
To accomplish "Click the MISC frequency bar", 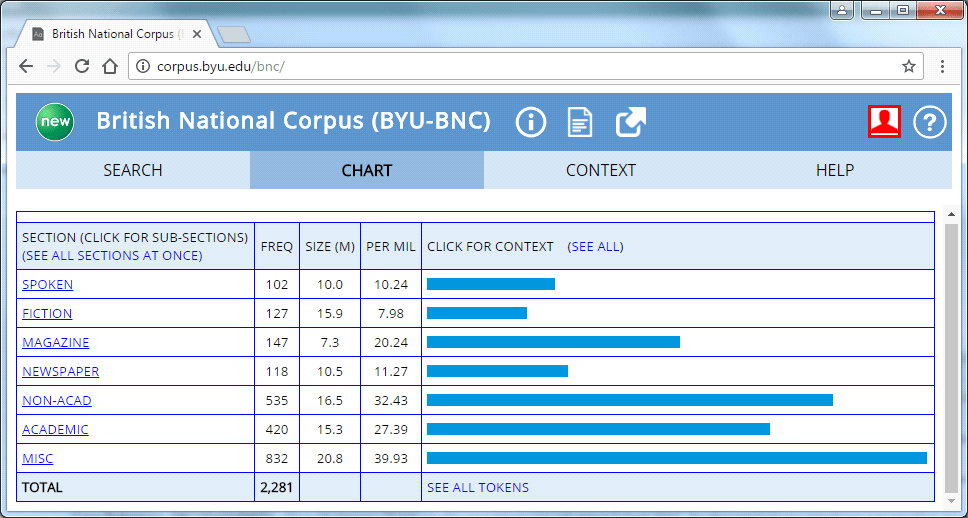I will tap(676, 458).
